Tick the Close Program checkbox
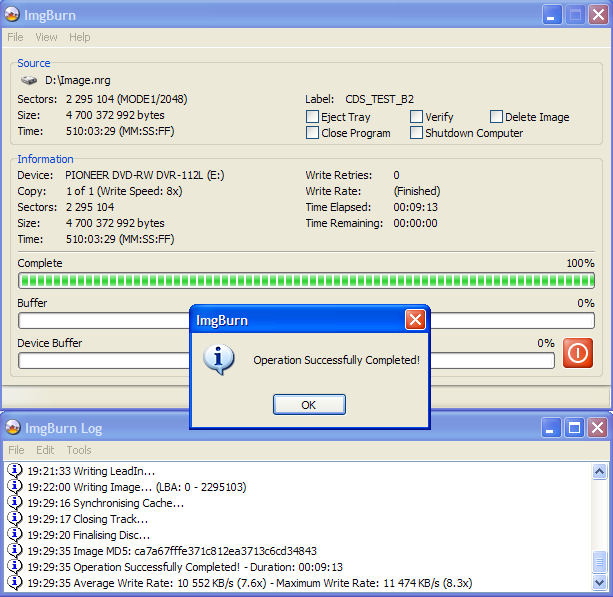 coord(312,133)
